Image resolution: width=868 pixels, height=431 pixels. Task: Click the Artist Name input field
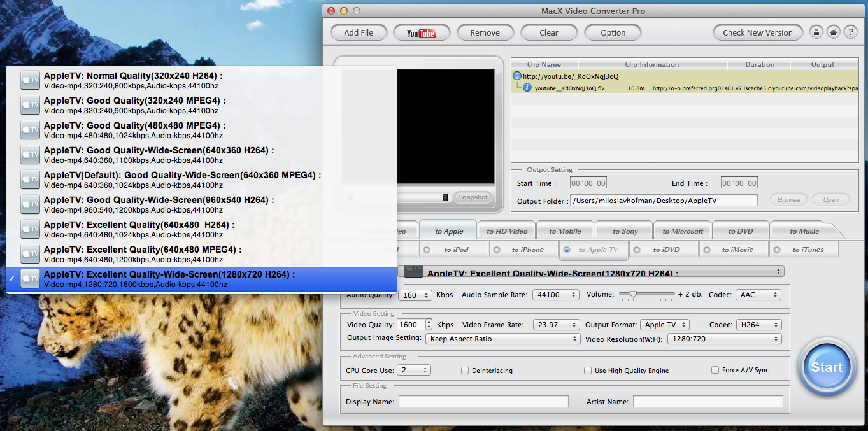tap(708, 402)
